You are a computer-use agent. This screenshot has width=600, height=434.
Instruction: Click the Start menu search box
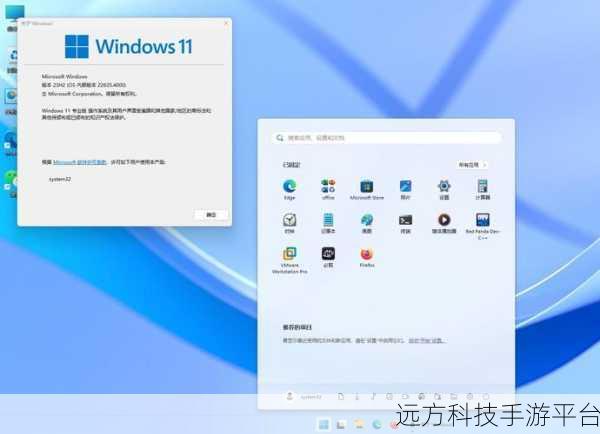[387, 138]
